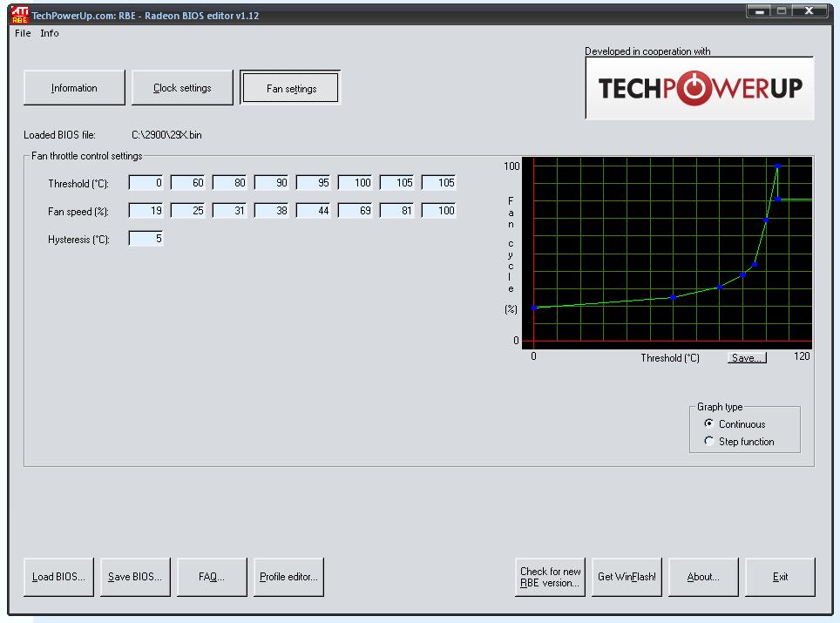This screenshot has width=840, height=623.
Task: Edit the threshold field showing 100
Action: (356, 183)
